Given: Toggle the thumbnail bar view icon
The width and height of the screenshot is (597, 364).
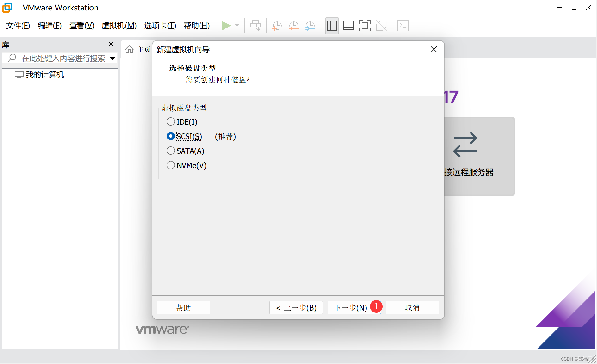Looking at the screenshot, I should coord(348,26).
